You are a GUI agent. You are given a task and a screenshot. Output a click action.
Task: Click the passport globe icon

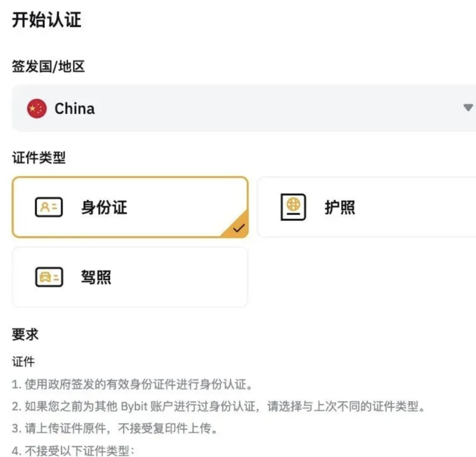tap(293, 207)
